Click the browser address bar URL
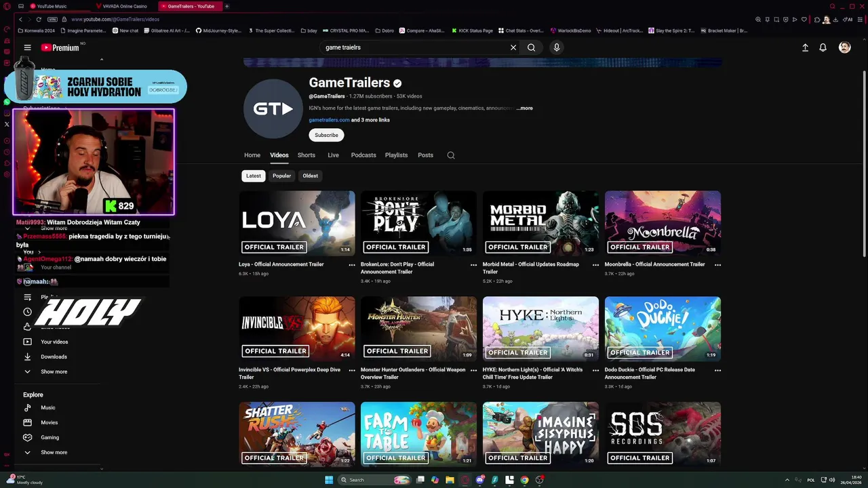The height and width of the screenshot is (488, 868). (115, 20)
